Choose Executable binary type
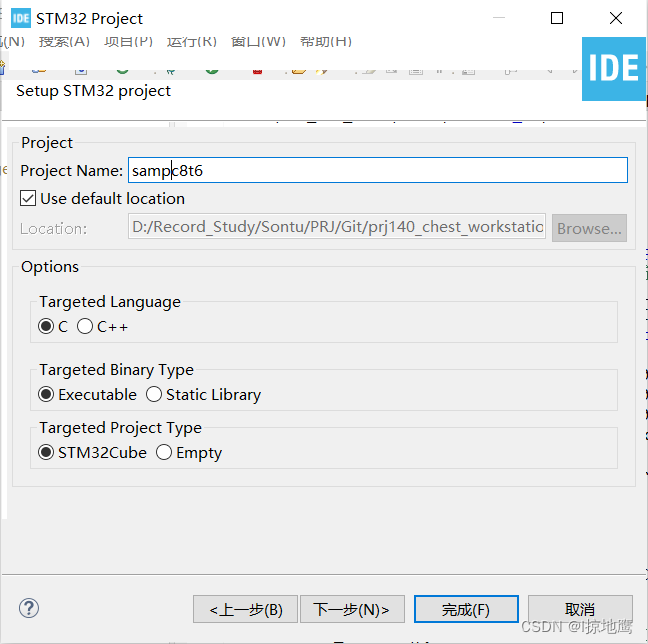Viewport: 648px width, 644px height. (x=46, y=394)
